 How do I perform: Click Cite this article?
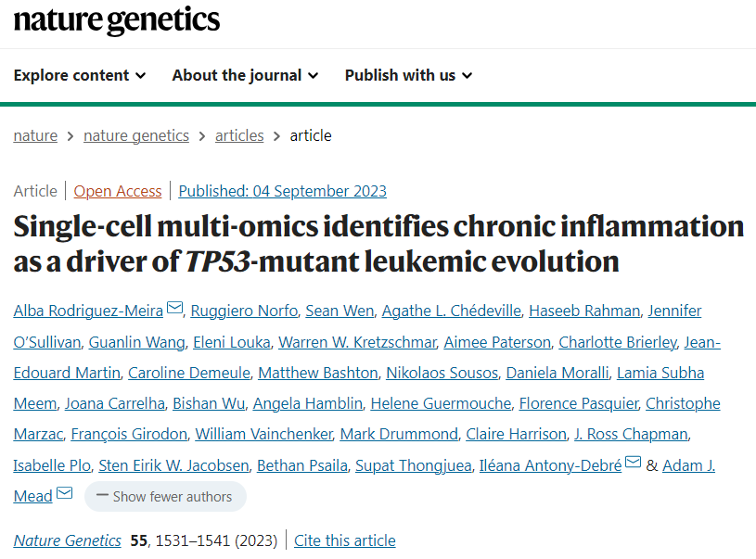click(345, 540)
